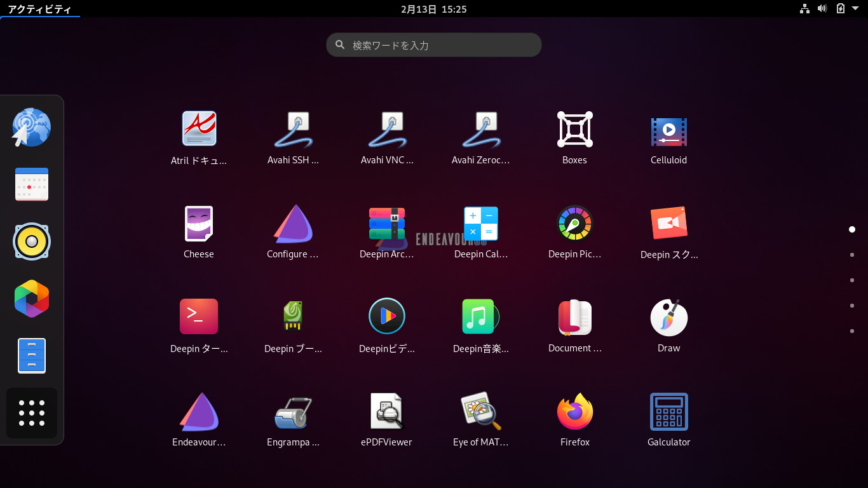Toggle the Show Applications grid button

coord(32,413)
